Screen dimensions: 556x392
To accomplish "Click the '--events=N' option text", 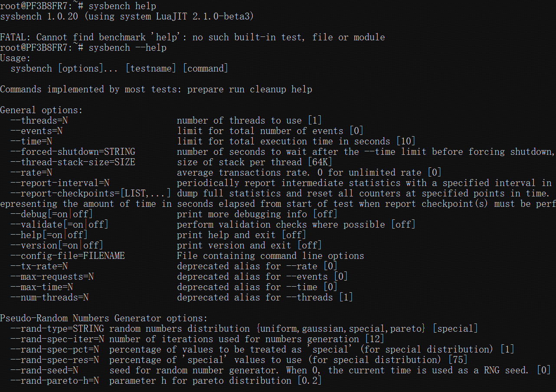I will [36, 131].
